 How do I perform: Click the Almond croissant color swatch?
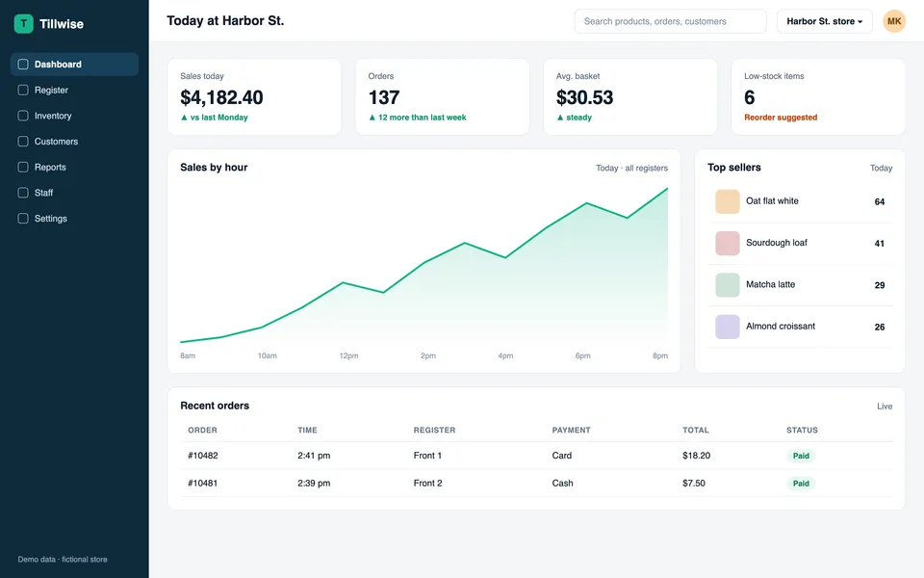[728, 327]
